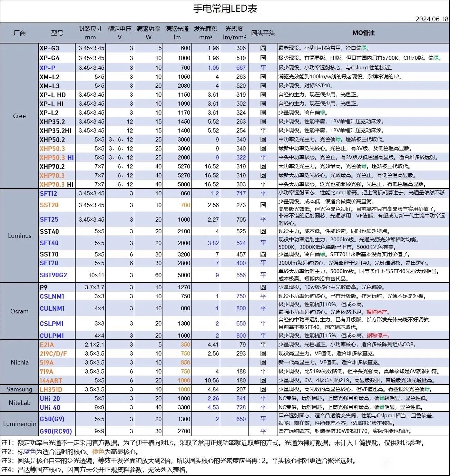
Task: Select the XP-G3 model cell
Action: coord(57,48)
